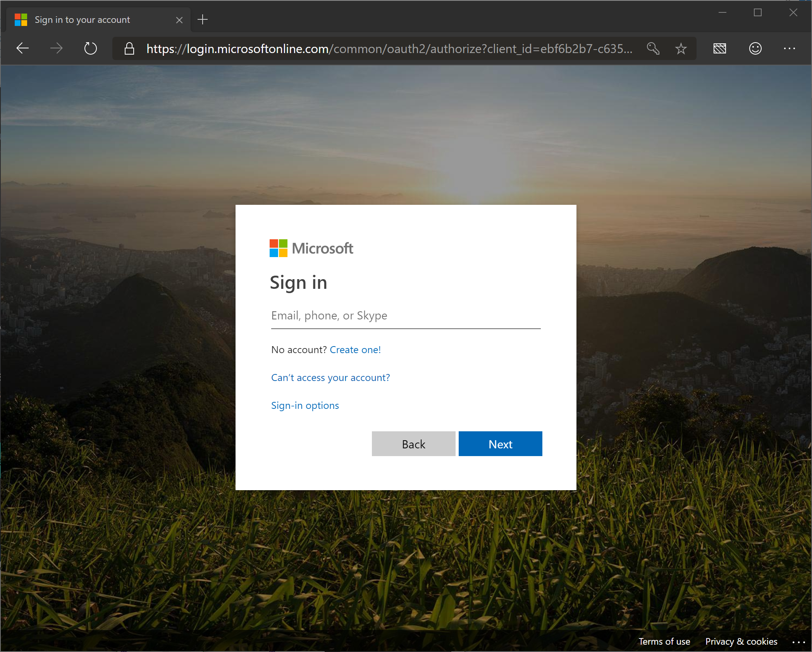The image size is (812, 652).
Task: Navigate back to the previous page
Action: coord(22,48)
